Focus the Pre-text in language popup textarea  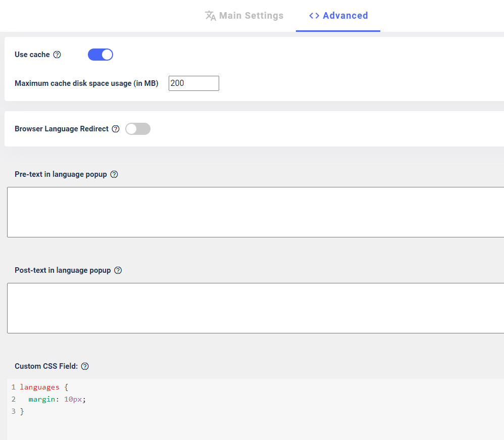[x=256, y=212]
